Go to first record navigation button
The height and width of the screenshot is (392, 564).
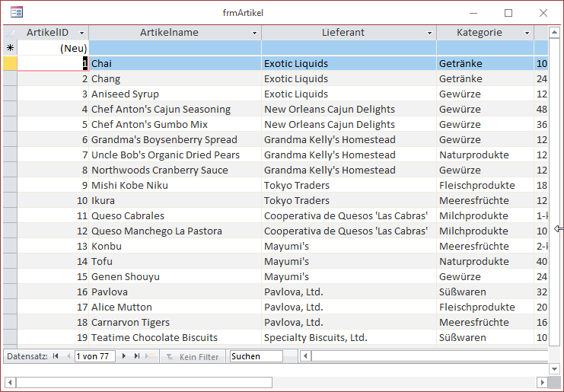(x=56, y=356)
